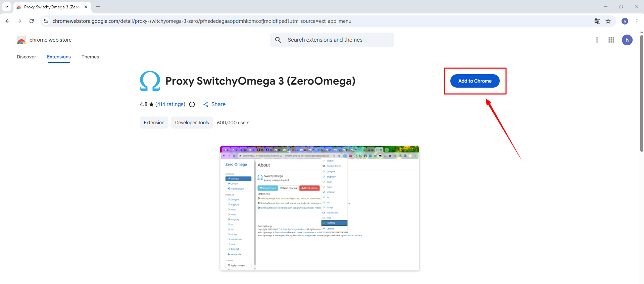Screen dimensions: 644x284
Task: Open the extension screenshot preview image
Action: [319, 208]
